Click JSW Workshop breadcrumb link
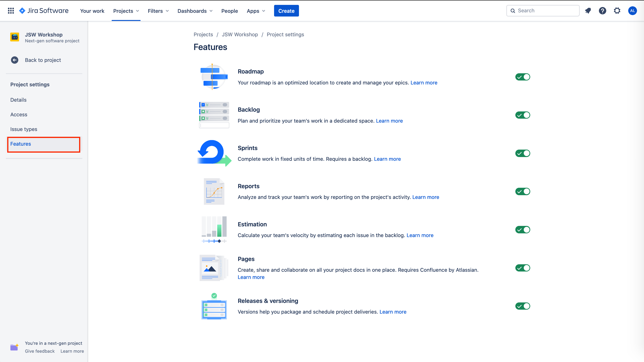This screenshot has width=644, height=362. click(240, 34)
